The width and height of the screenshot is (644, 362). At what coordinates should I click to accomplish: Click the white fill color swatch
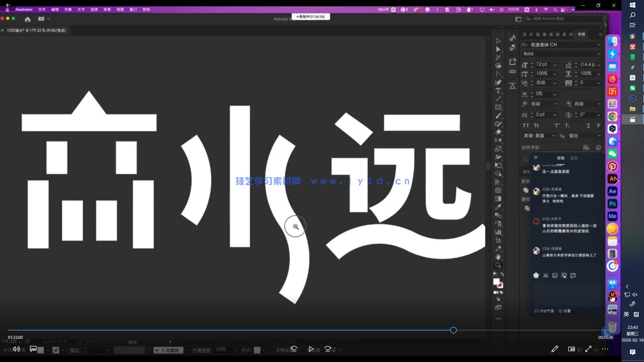point(497,281)
